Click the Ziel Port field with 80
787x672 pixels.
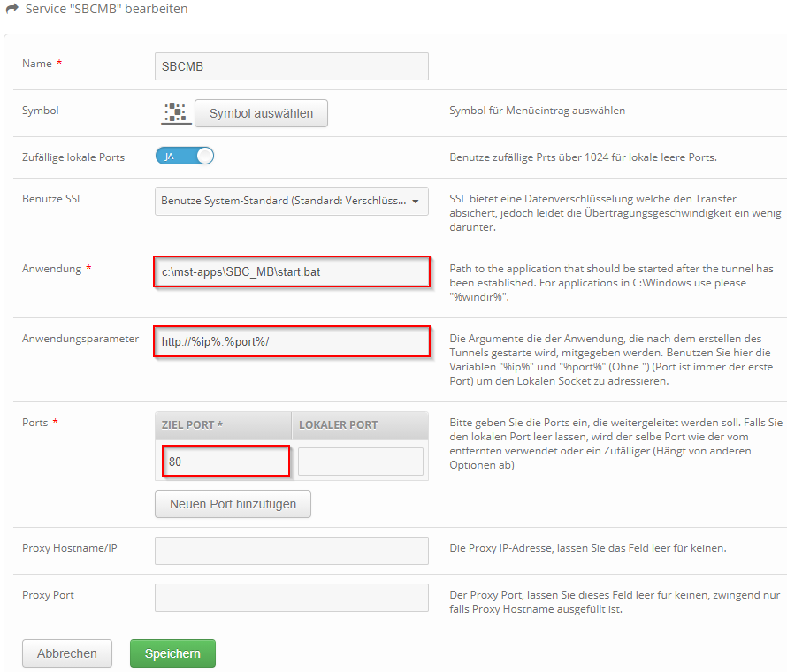click(x=225, y=462)
